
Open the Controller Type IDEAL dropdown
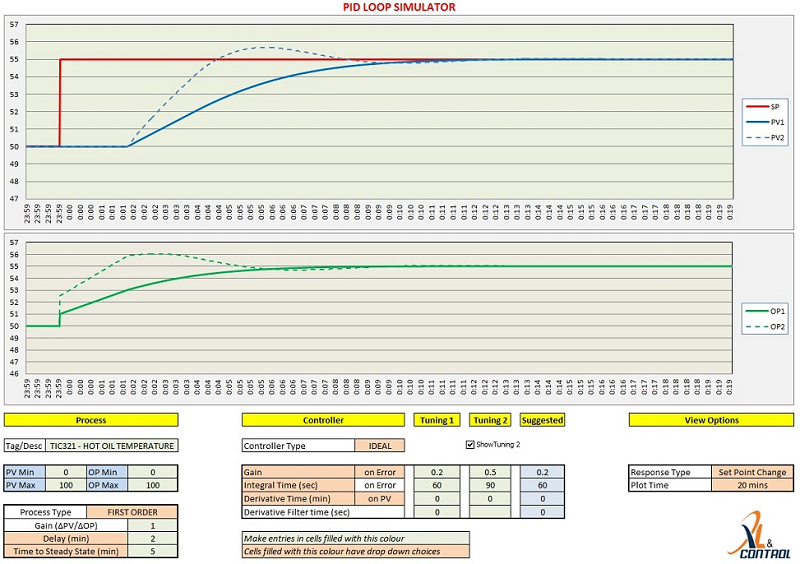click(380, 446)
